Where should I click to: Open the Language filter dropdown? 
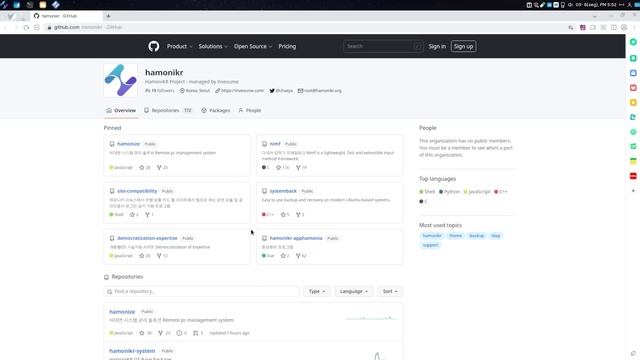coord(353,291)
